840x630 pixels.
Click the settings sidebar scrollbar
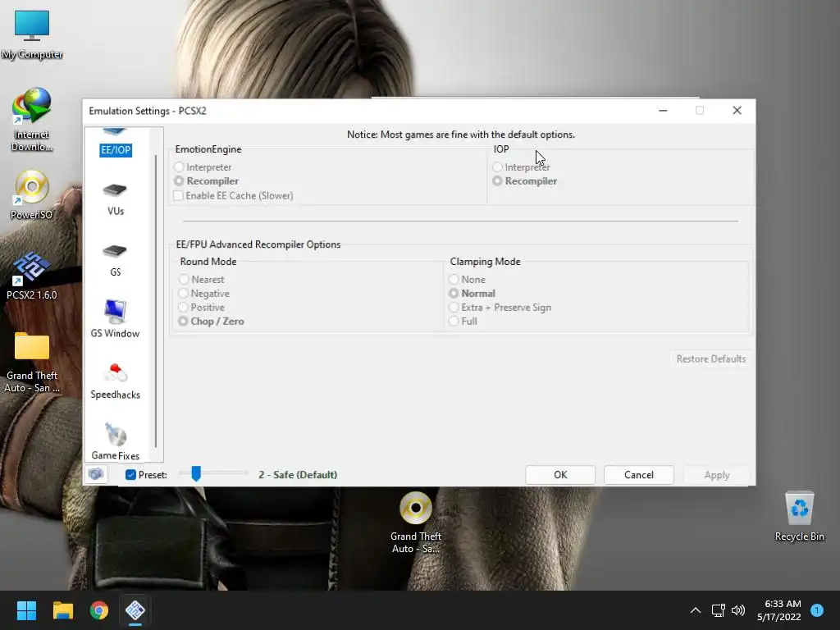tap(156, 300)
